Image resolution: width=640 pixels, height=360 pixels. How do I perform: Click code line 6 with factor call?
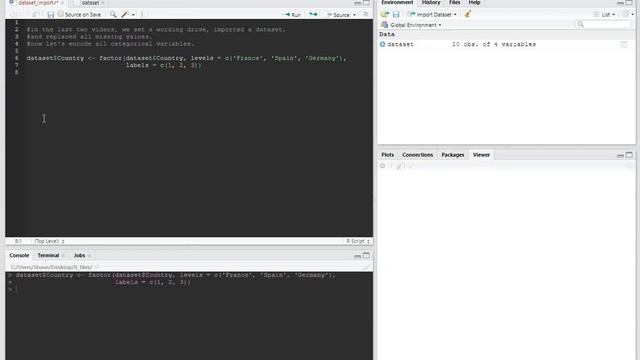click(x=186, y=58)
